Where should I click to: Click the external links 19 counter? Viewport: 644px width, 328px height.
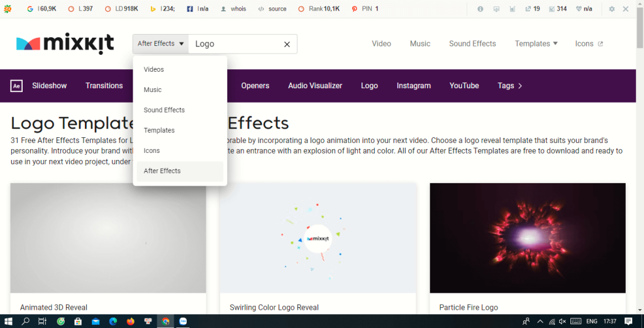click(x=533, y=9)
